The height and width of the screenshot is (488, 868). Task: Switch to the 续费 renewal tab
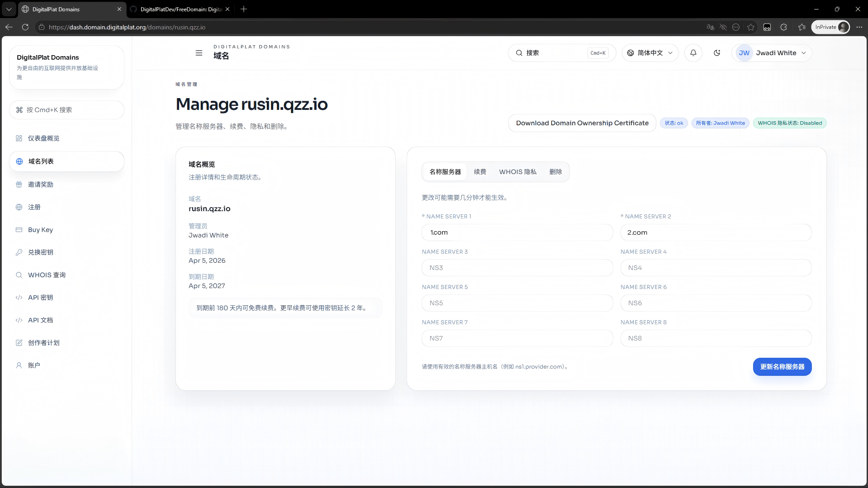pos(480,172)
